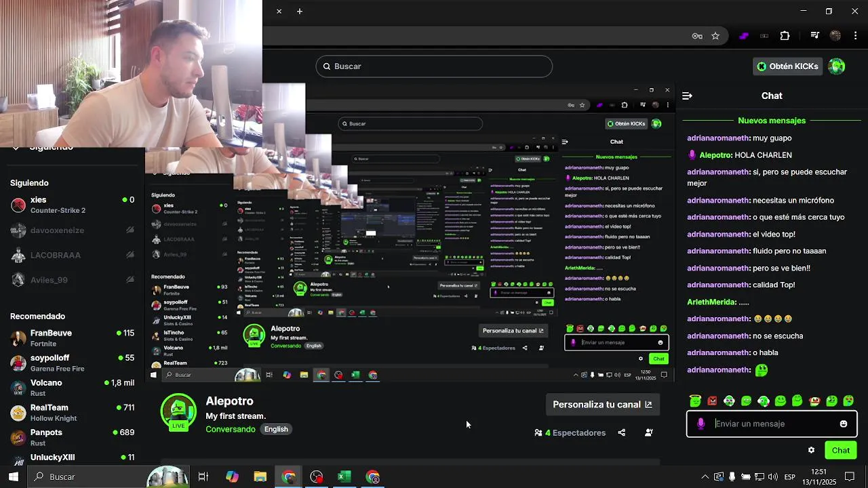Image resolution: width=868 pixels, height=488 pixels.
Task: Open File Explorer from the taskbar
Action: [260, 476]
